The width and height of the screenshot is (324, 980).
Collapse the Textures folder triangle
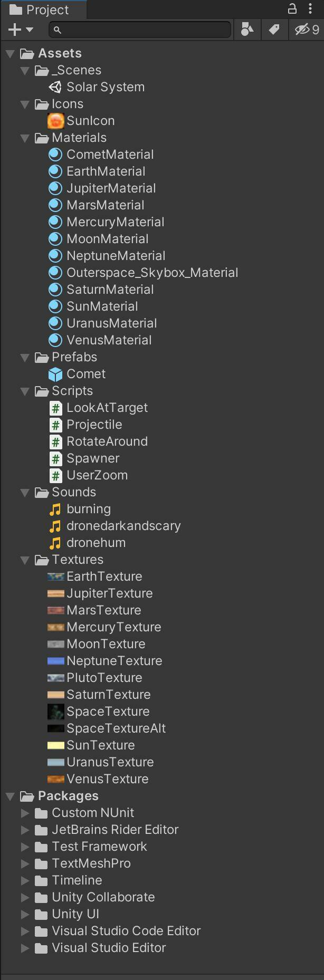tap(25, 560)
